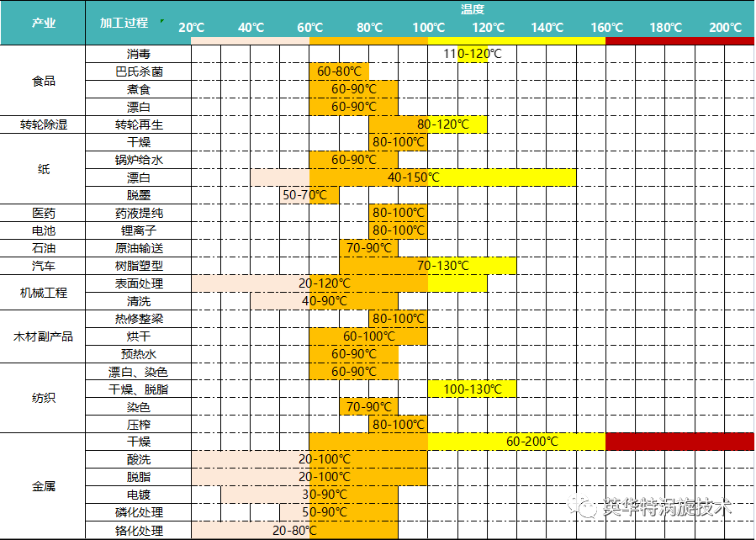The height and width of the screenshot is (540, 756).
Task: Select the 30-90℃ temperature bar
Action: coord(310,495)
